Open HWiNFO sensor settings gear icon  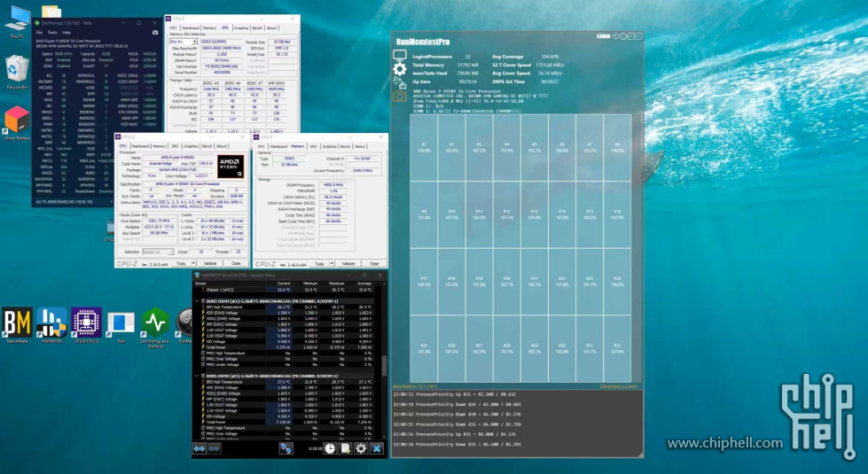coord(361,448)
